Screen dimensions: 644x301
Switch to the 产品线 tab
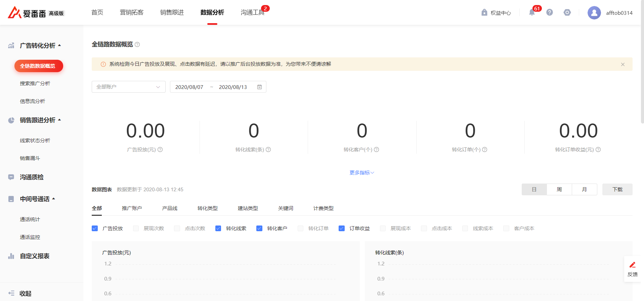(170, 208)
